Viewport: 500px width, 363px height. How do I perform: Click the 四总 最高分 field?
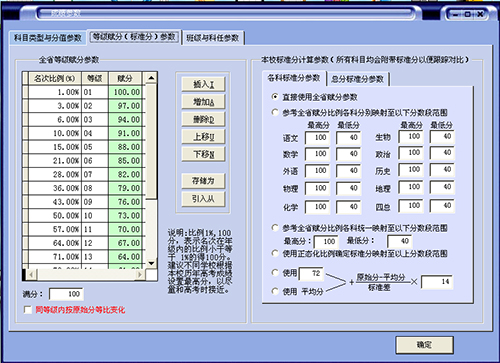tap(411, 206)
